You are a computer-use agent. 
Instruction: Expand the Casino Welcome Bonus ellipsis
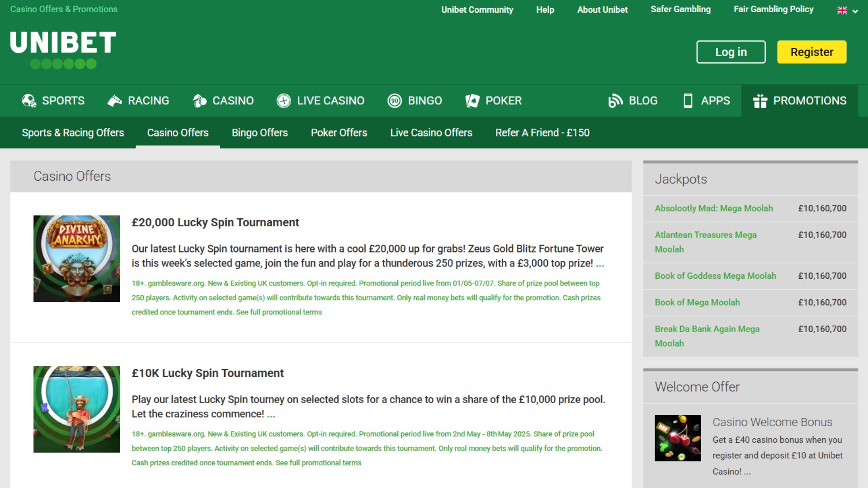click(747, 472)
